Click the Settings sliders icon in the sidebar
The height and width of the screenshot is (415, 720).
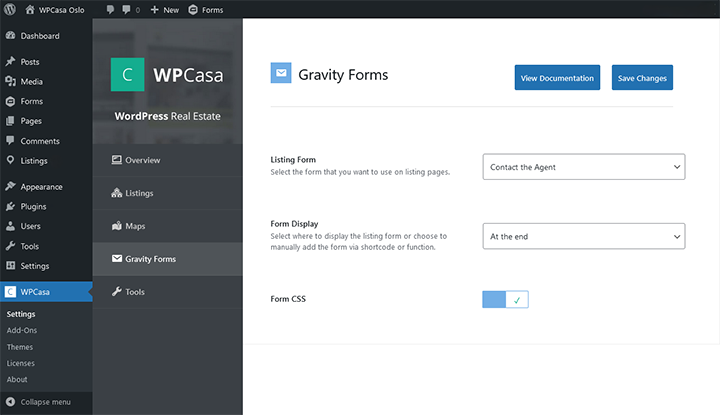point(10,265)
